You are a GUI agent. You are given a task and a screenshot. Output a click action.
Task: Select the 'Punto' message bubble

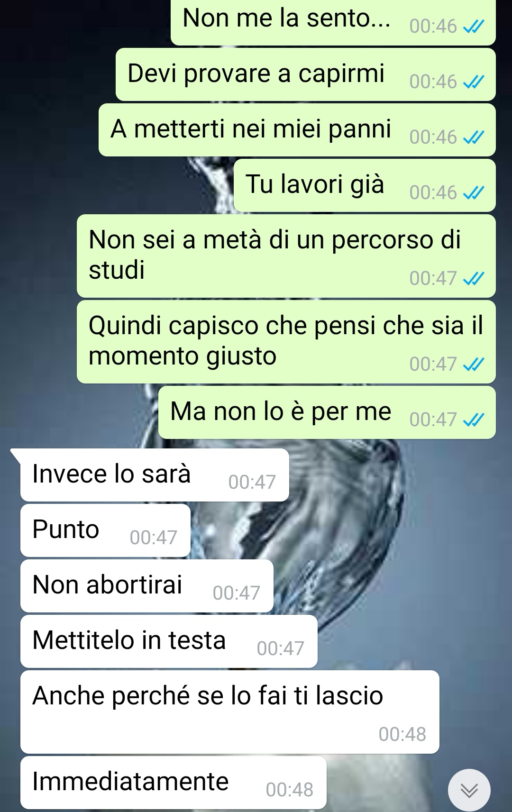coord(105,530)
